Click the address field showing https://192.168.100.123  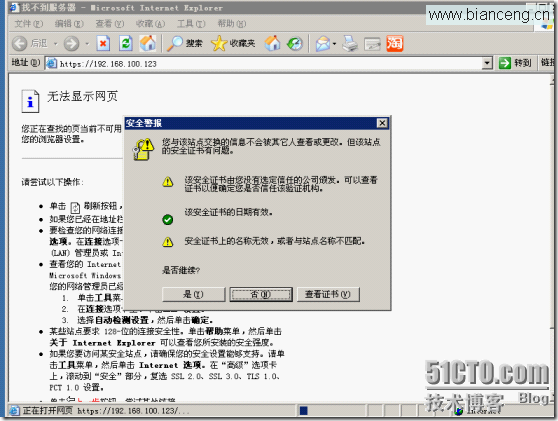264,63
